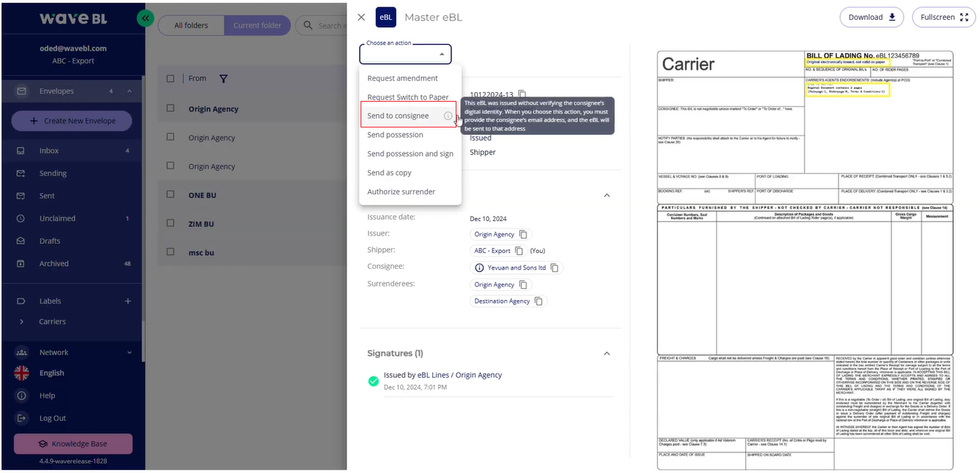The height and width of the screenshot is (473, 980).
Task: Expand the Carriers tree item
Action: pyautogui.click(x=21, y=321)
